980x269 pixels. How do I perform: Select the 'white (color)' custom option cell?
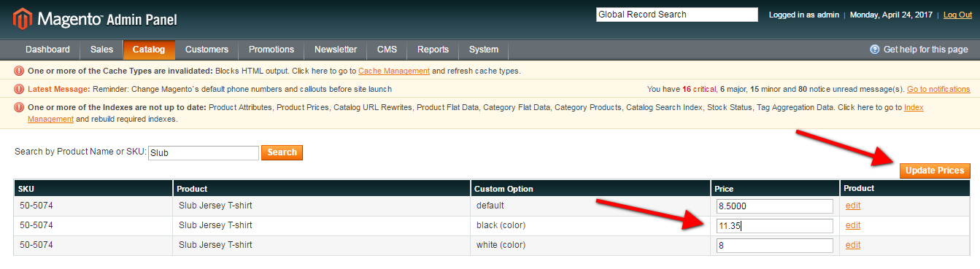coord(591,246)
